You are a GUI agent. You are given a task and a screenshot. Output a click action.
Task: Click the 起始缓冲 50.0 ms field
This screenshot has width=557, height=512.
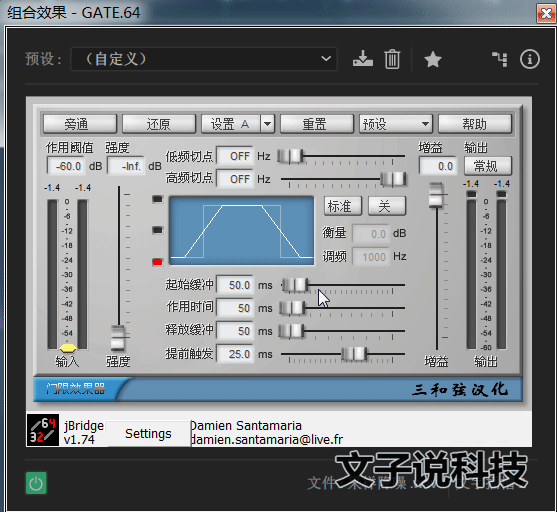(235, 285)
